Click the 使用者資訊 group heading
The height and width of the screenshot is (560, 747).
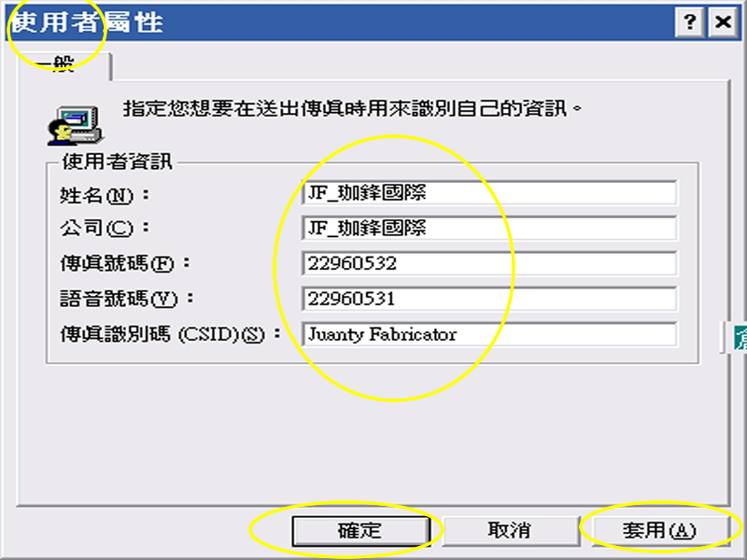tap(117, 162)
